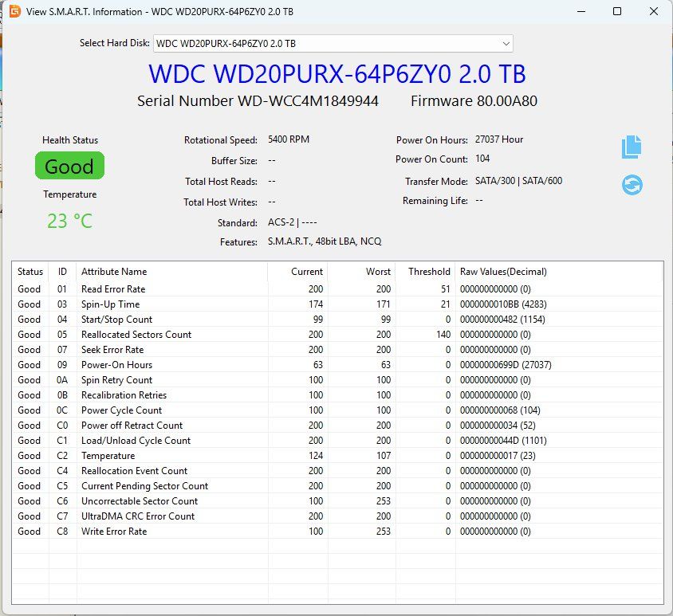Click raw value 000000000017 (23)
This screenshot has width=673, height=616.
coord(498,456)
